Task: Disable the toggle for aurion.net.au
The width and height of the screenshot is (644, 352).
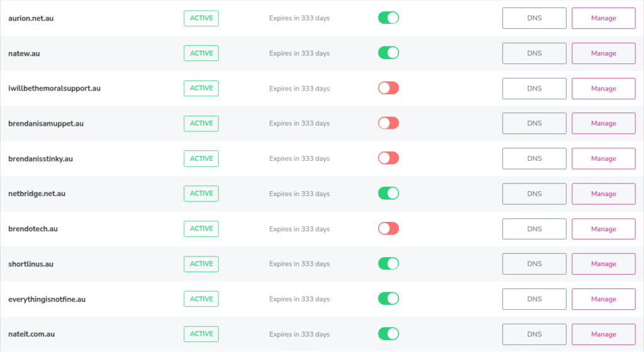Action: tap(388, 18)
